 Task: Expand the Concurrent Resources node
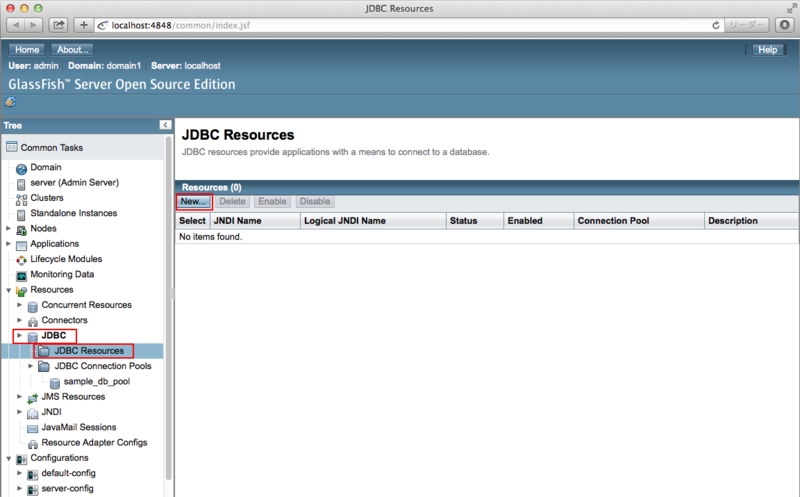19,305
